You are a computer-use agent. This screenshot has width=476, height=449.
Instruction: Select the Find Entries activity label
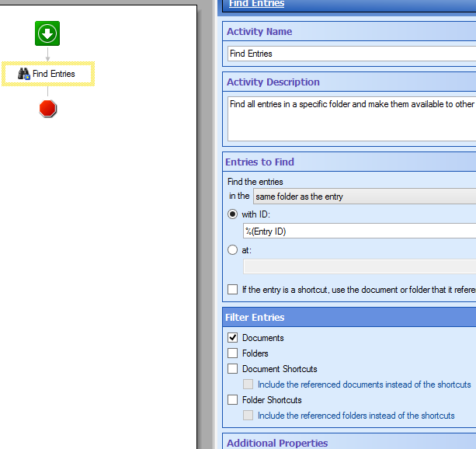(x=54, y=74)
